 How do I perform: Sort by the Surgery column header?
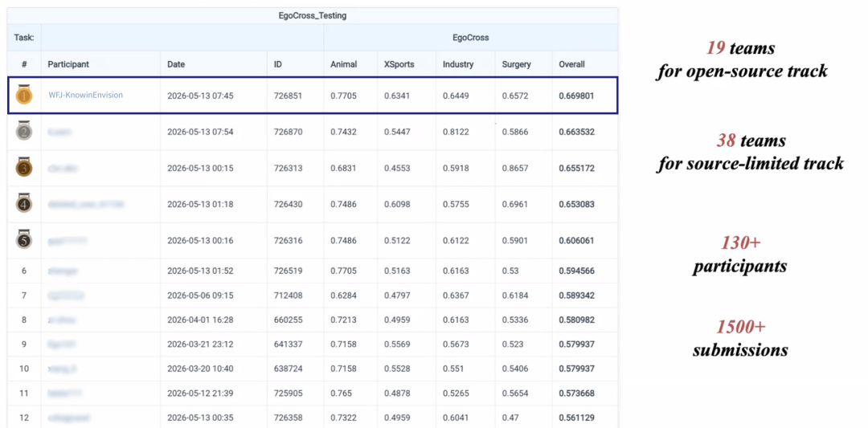(x=517, y=64)
